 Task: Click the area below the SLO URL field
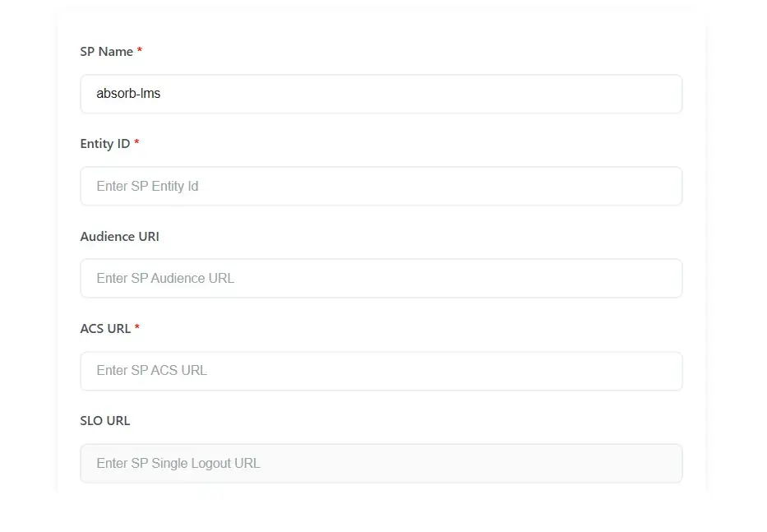pos(381,489)
